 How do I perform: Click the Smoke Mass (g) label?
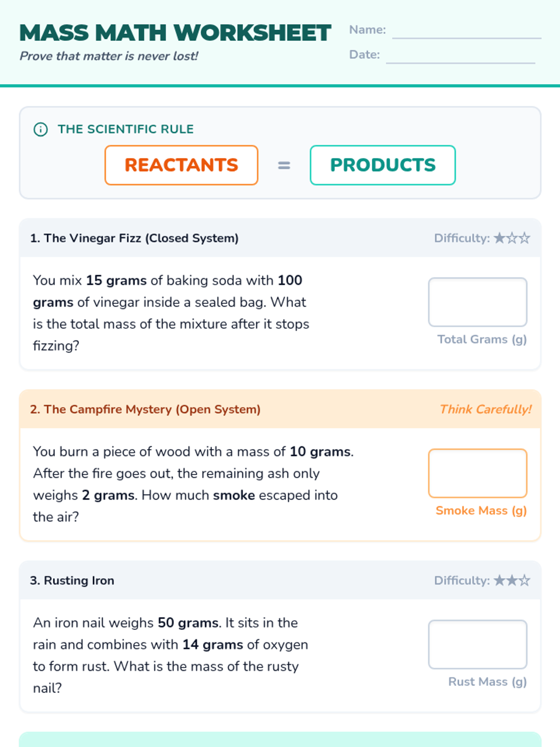point(481,511)
